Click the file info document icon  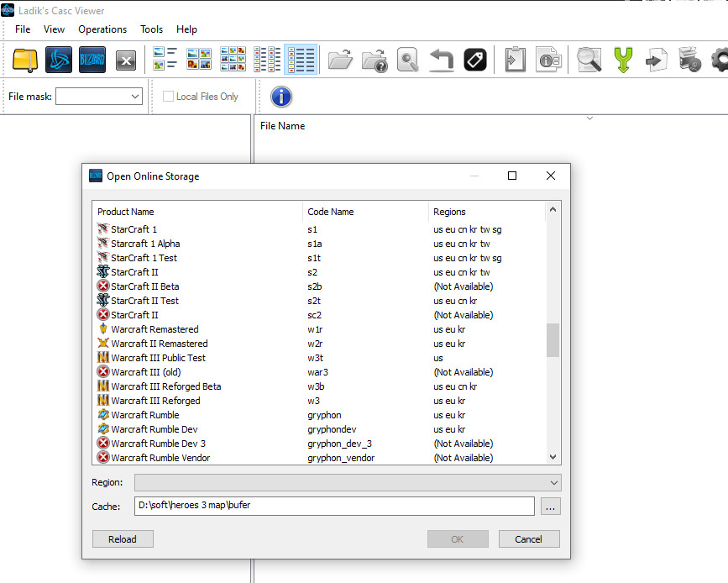click(549, 60)
